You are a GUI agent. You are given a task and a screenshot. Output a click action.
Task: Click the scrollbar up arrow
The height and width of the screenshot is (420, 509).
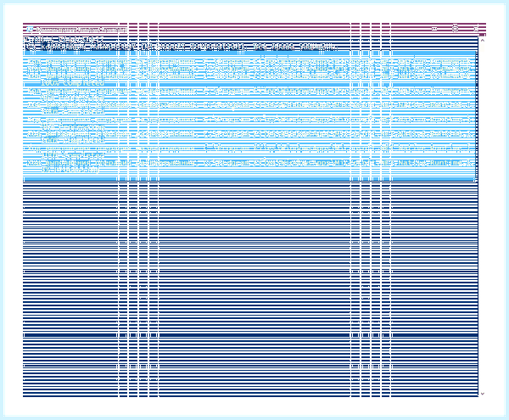click(482, 40)
